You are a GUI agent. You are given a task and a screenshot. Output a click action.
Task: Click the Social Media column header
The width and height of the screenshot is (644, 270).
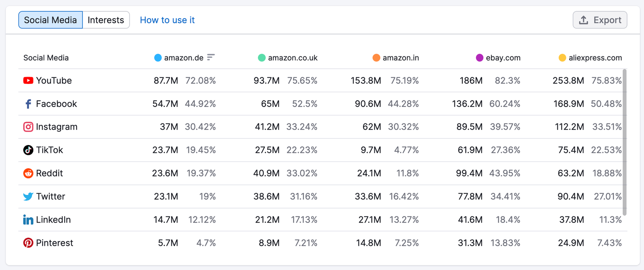pos(46,58)
